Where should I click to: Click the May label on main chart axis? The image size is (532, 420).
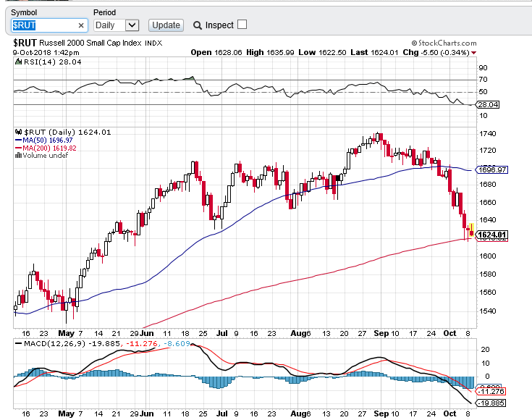66,333
